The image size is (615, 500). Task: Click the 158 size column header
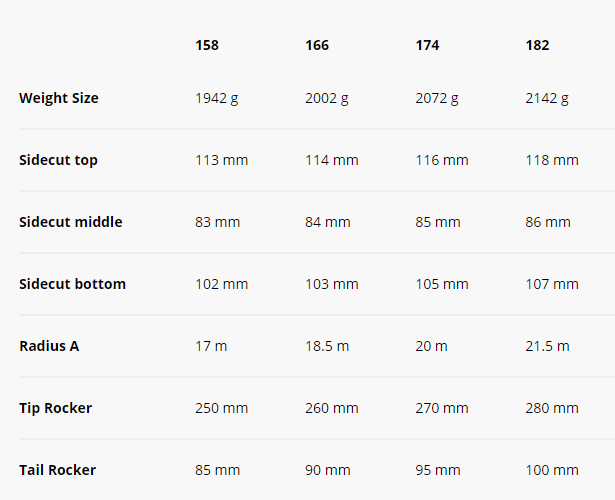(207, 45)
